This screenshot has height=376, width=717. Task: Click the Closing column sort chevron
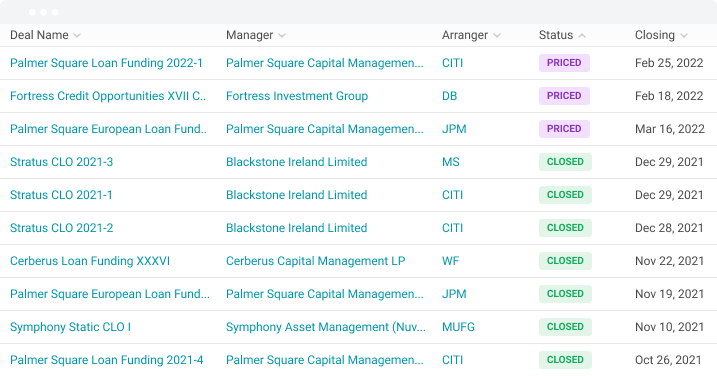(684, 36)
